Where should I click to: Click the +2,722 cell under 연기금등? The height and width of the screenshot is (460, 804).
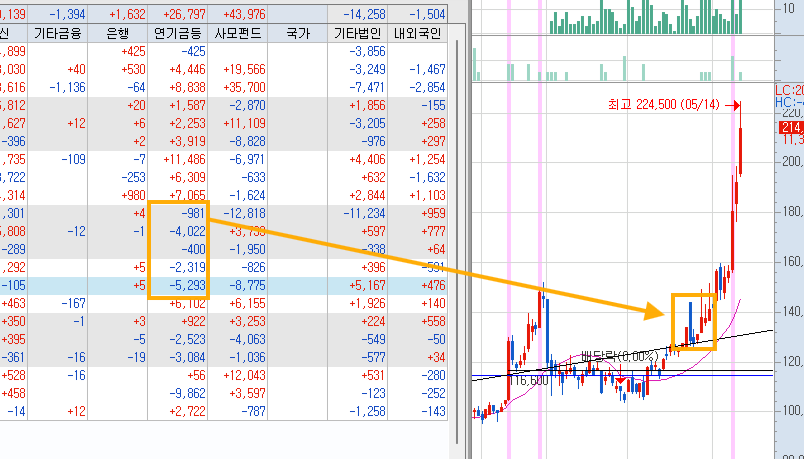[x=187, y=411]
